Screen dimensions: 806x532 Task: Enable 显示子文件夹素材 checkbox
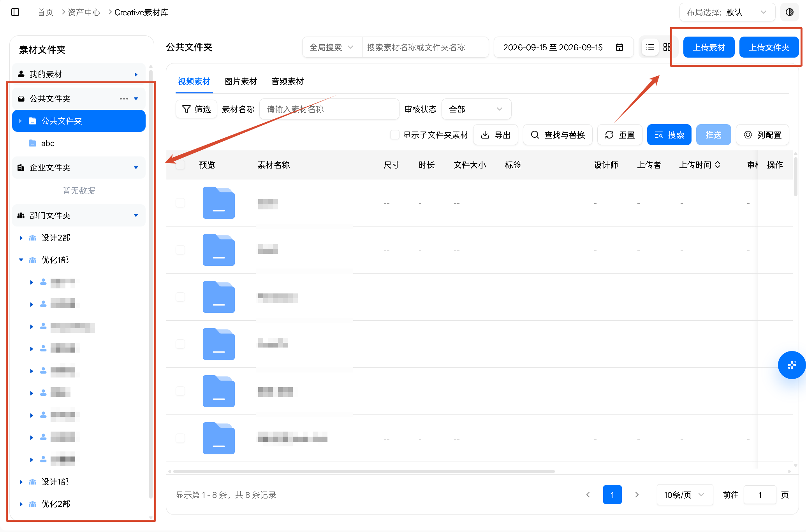tap(394, 135)
